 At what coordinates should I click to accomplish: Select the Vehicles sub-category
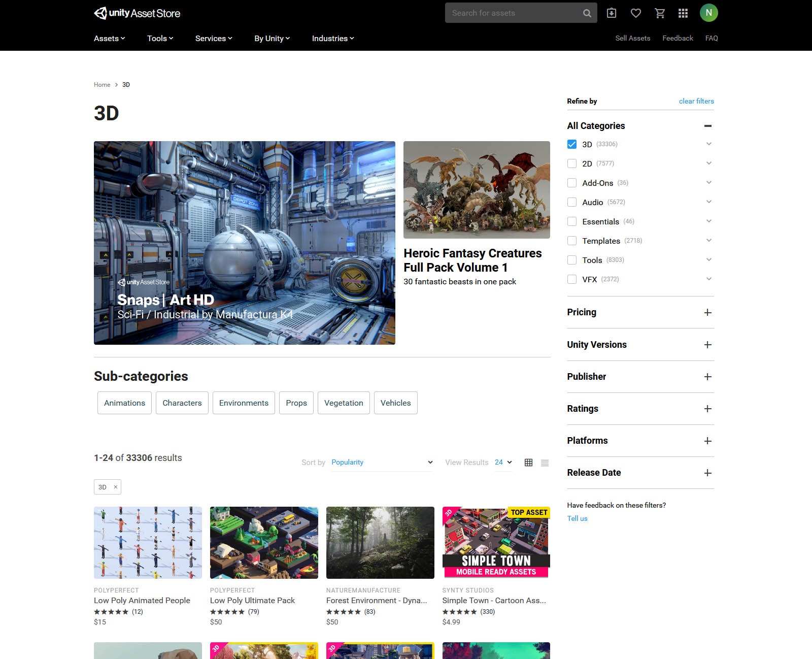pos(396,403)
